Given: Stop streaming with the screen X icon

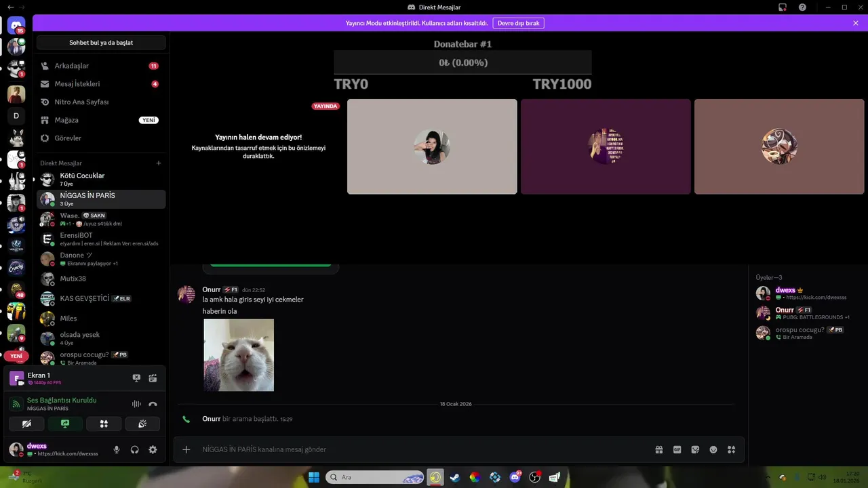Looking at the screenshot, I should (136, 378).
